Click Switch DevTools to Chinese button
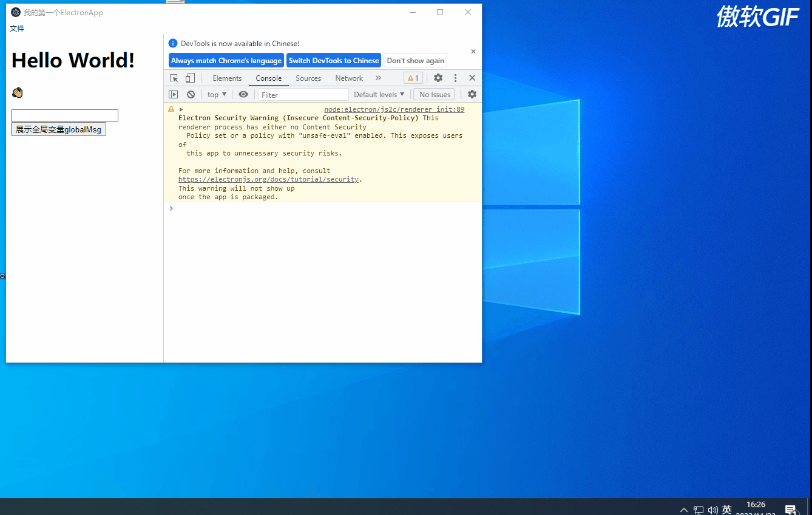Image resolution: width=812 pixels, height=515 pixels. (x=334, y=60)
